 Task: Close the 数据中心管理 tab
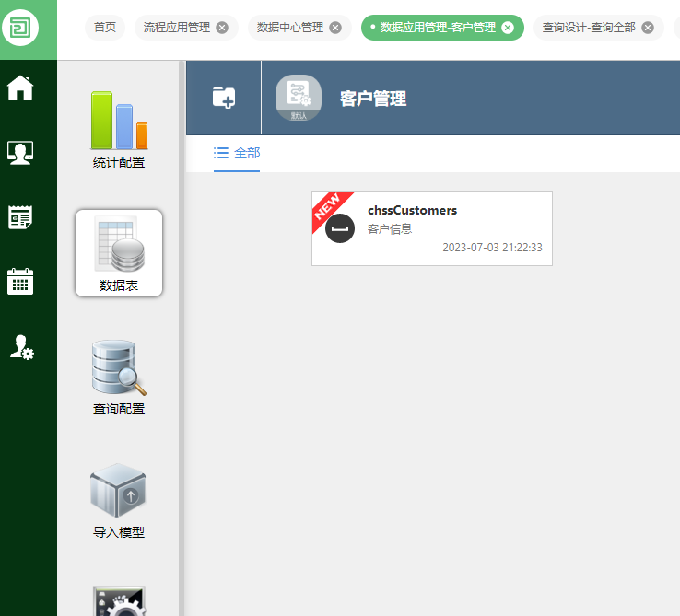pyautogui.click(x=335, y=28)
